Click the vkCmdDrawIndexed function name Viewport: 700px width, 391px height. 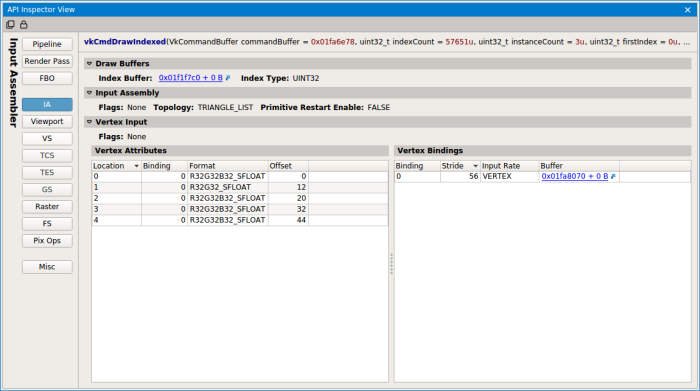click(x=125, y=42)
